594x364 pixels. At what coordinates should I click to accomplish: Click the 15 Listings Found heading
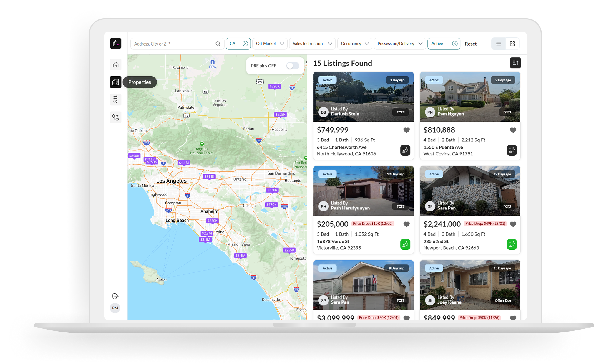(x=343, y=63)
